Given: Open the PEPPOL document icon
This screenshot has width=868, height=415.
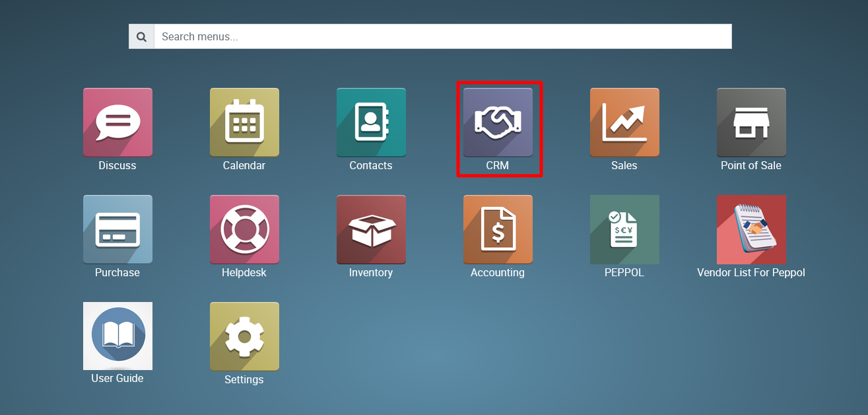Looking at the screenshot, I should (x=624, y=229).
